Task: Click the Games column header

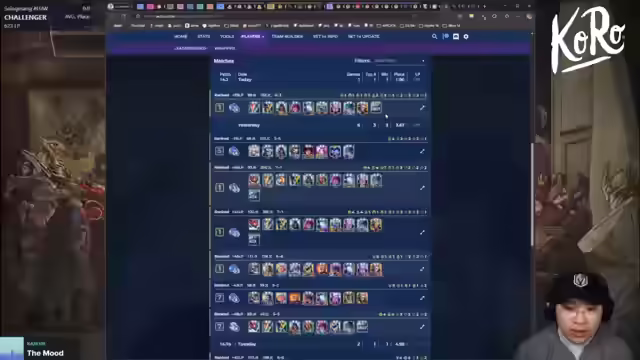Action: point(353,74)
